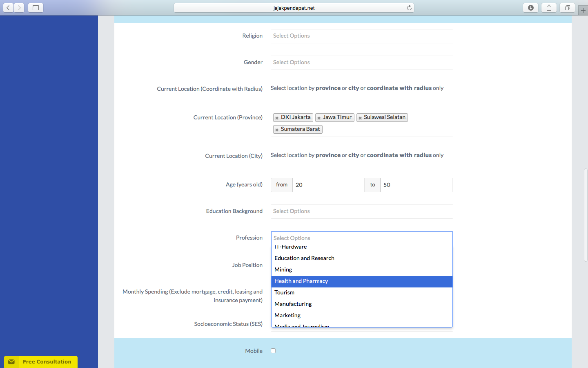Viewport: 588px width, 368px height.
Task: Open the Gender options selector
Action: point(361,63)
